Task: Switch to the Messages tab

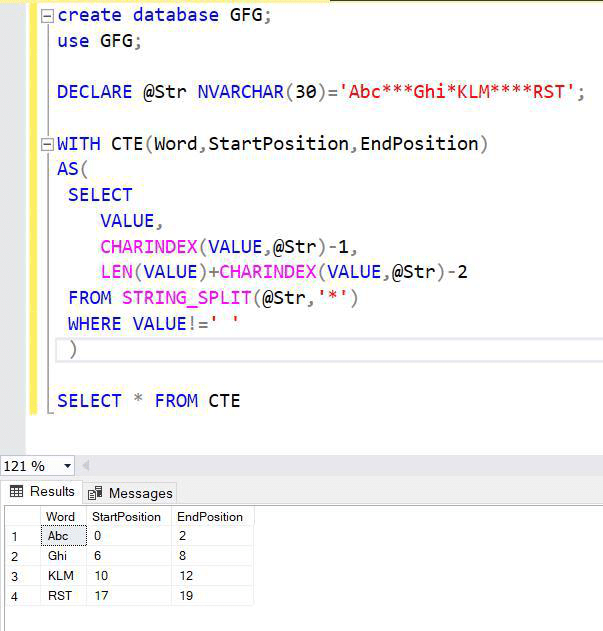Action: [x=130, y=493]
